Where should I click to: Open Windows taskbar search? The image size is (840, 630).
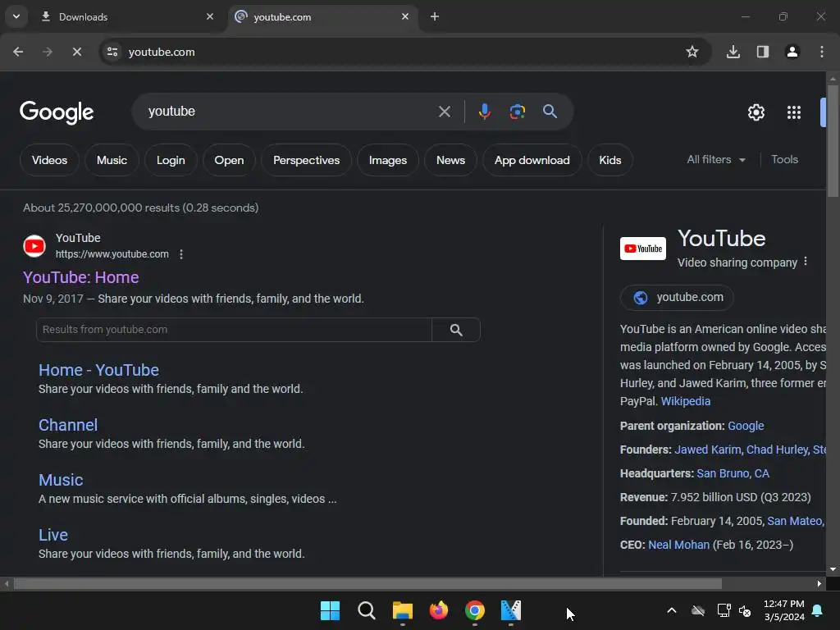coord(367,610)
